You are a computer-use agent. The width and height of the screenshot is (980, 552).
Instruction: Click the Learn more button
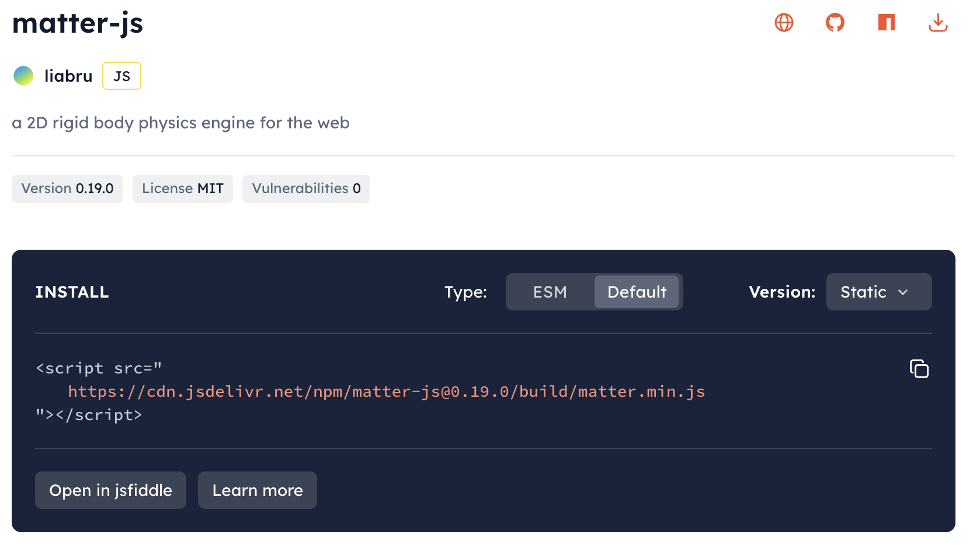258,490
